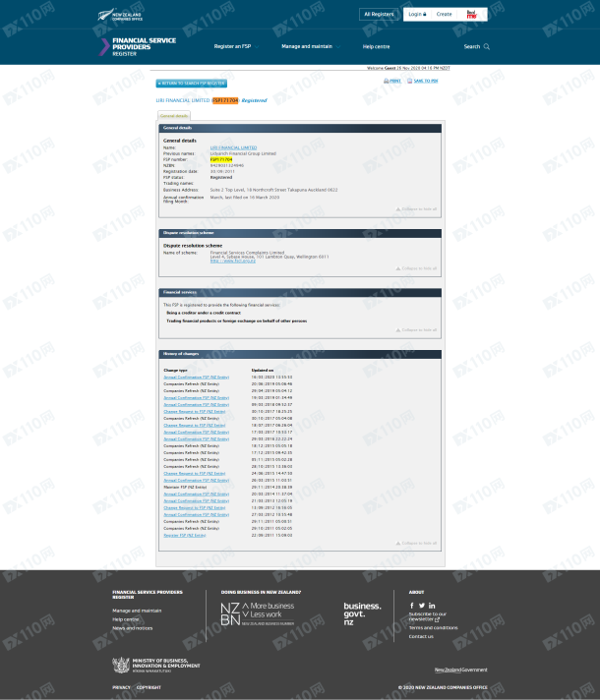Screen dimensions: 600x700
Task: Open Terms and conditions footer link
Action: [x=433, y=627]
